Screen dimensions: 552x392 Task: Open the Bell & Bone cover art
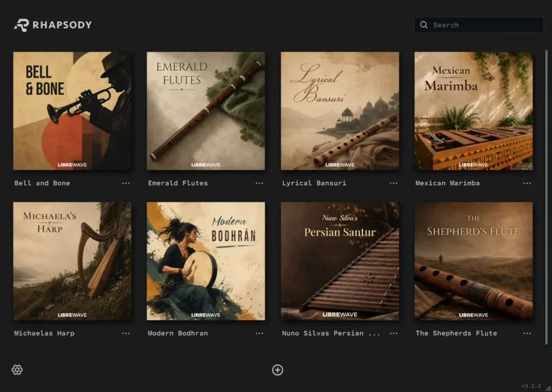point(72,111)
